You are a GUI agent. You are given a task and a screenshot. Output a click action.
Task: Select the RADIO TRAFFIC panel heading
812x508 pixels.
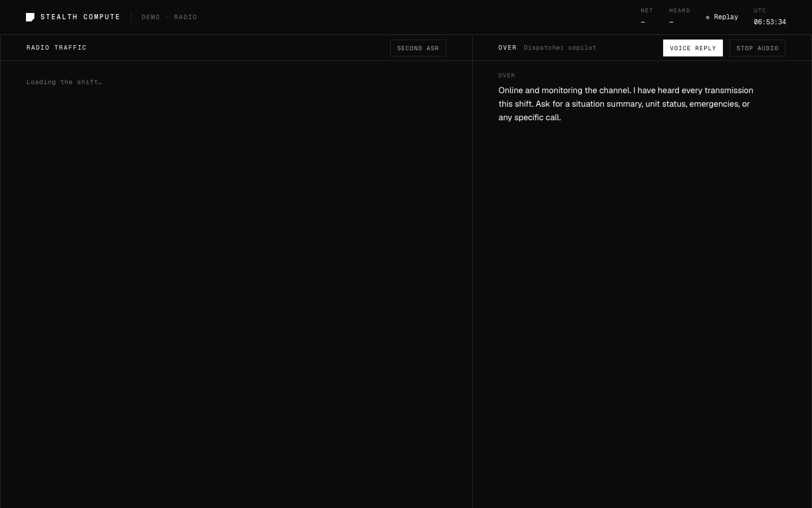point(56,47)
